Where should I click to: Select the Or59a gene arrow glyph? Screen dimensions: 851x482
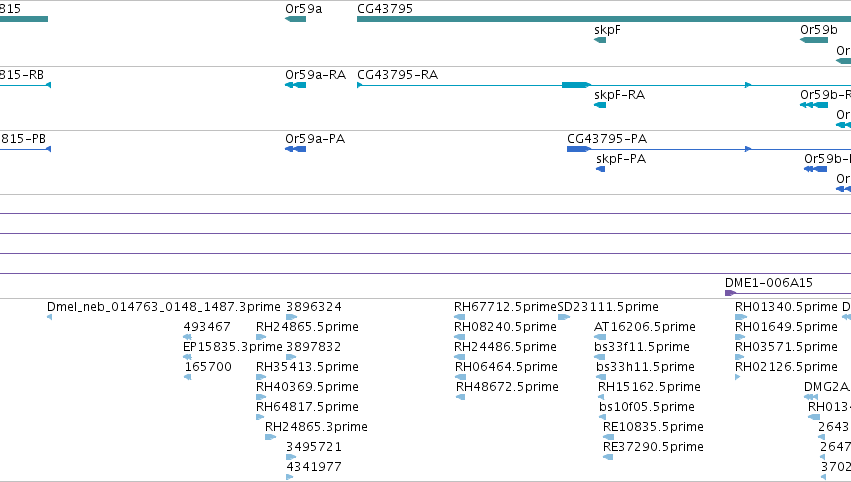(x=295, y=19)
